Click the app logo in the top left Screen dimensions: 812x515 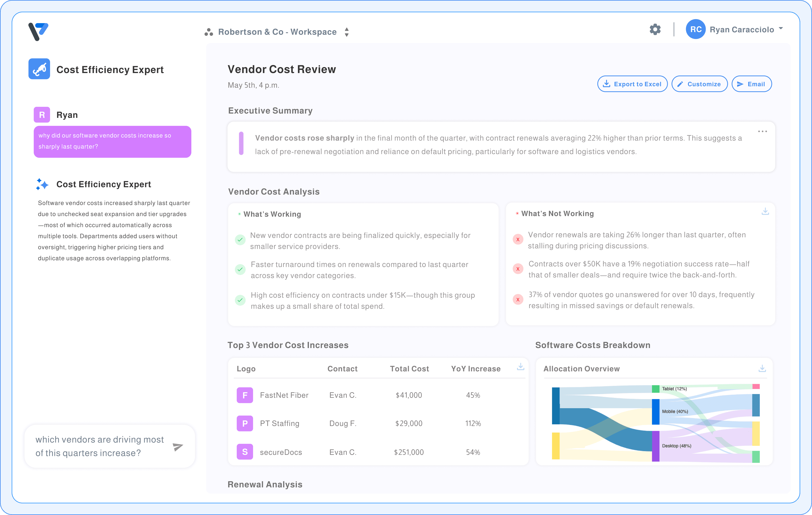point(38,31)
